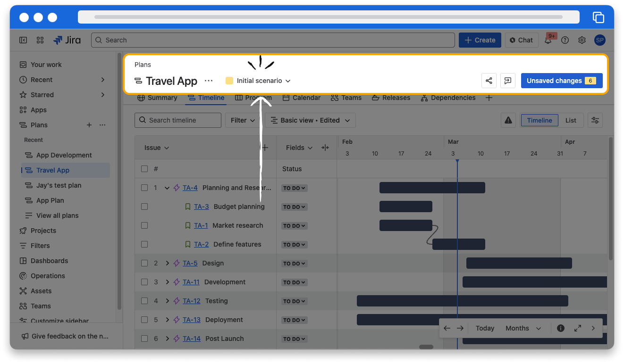Open Jira settings gear icon
This screenshot has width=624, height=364.
click(x=582, y=40)
